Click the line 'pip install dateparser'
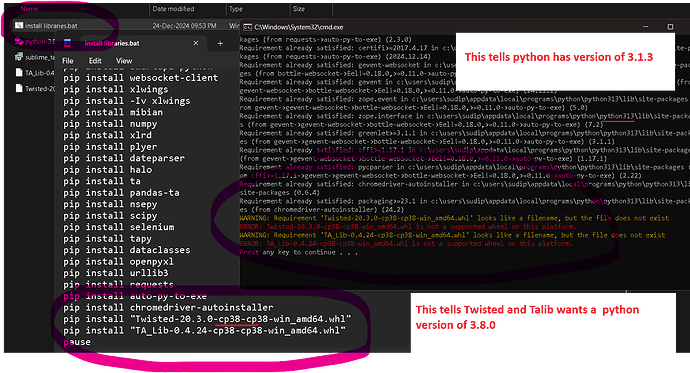 point(124,158)
